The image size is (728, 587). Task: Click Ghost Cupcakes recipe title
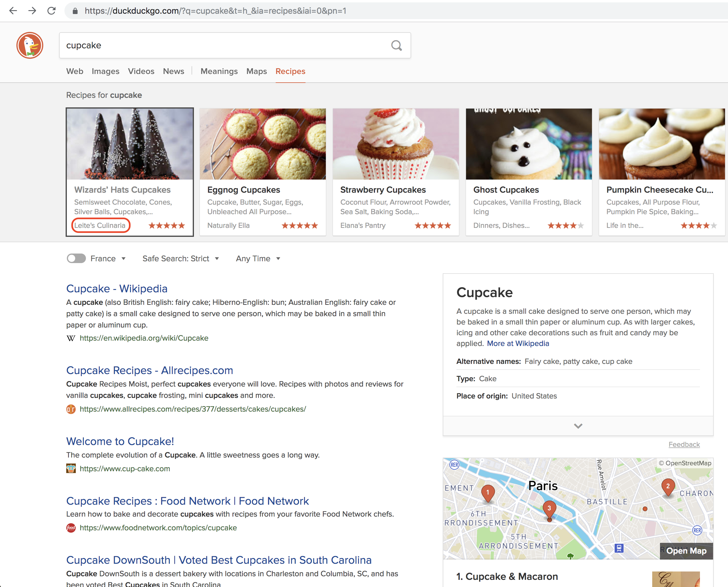506,190
